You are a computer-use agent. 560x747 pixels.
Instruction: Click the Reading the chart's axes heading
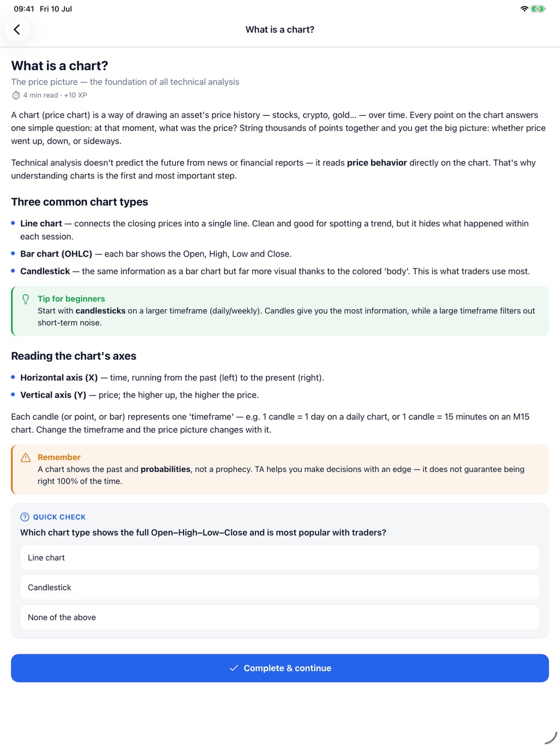coord(74,356)
